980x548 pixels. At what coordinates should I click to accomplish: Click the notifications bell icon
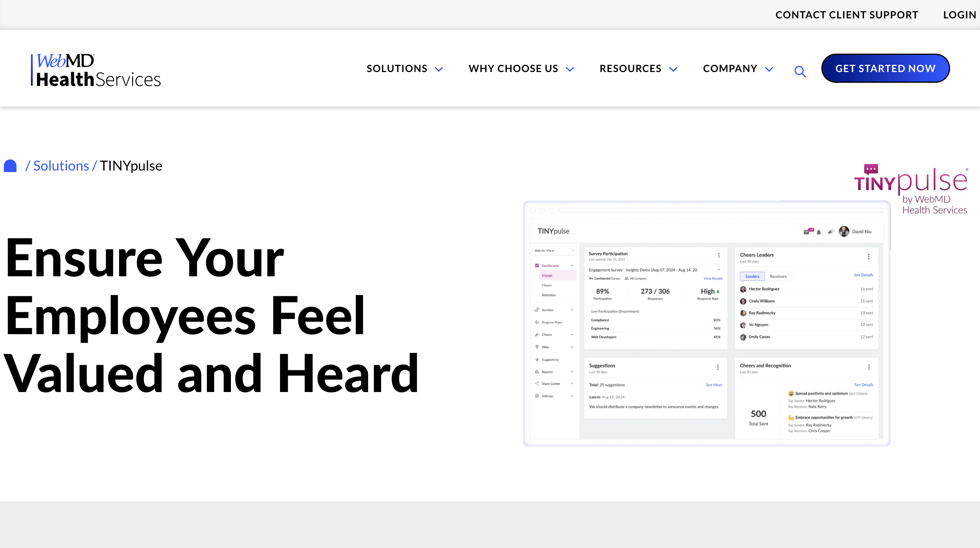[818, 233]
